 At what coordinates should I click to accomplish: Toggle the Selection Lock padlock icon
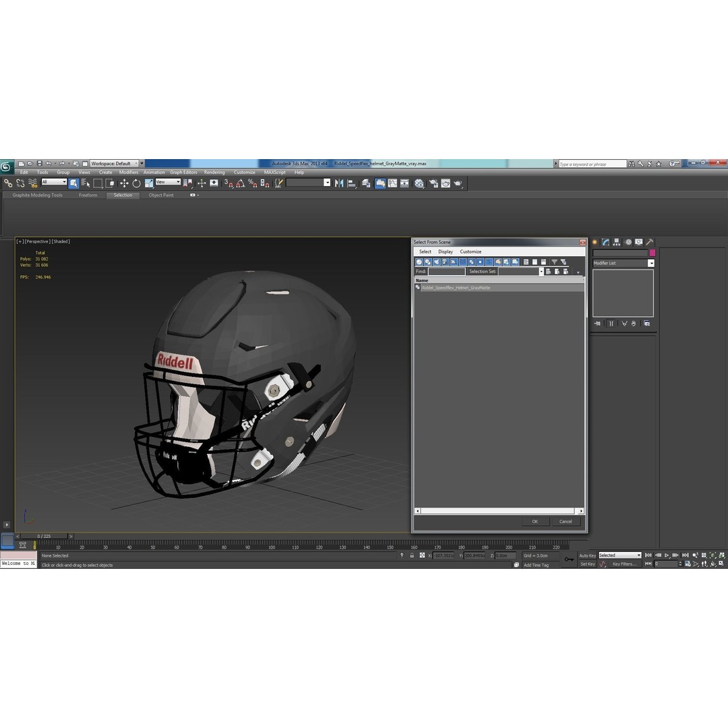pyautogui.click(x=412, y=555)
